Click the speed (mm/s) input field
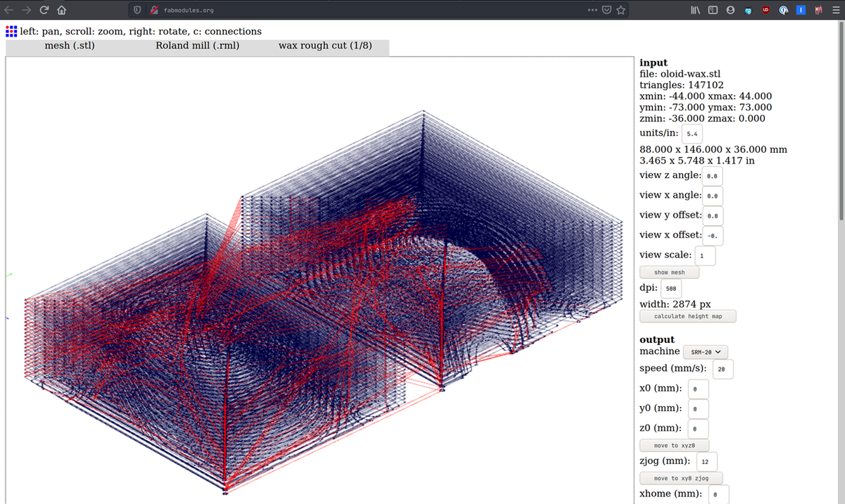 click(x=722, y=369)
